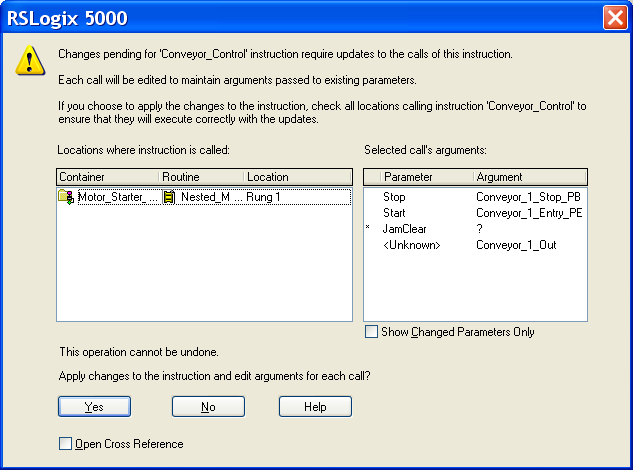Enable Show Changed Parameters Only checkbox
Image resolution: width=633 pixels, height=470 pixels.
(371, 332)
